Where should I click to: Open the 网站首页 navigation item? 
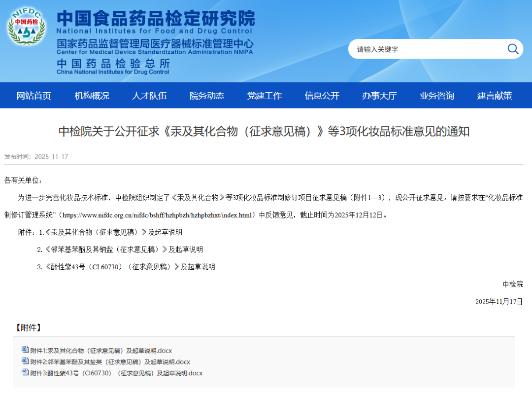pyautogui.click(x=33, y=96)
